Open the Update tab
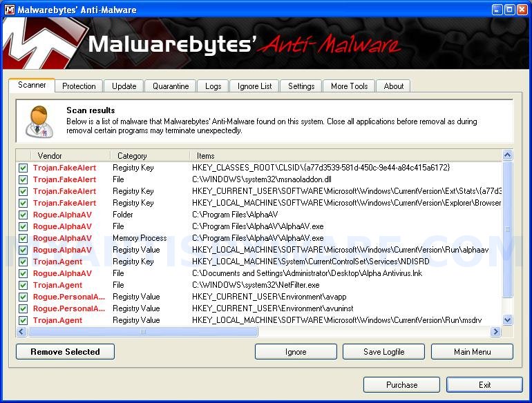The image size is (532, 403). point(124,86)
